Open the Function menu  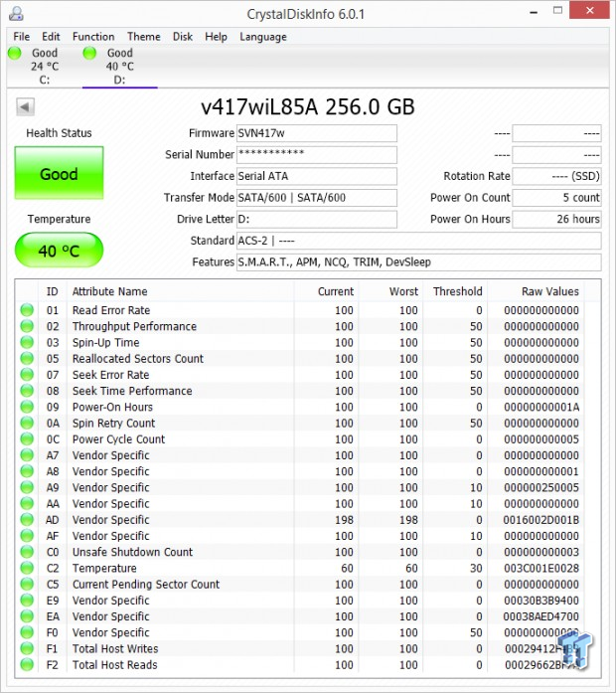click(93, 37)
